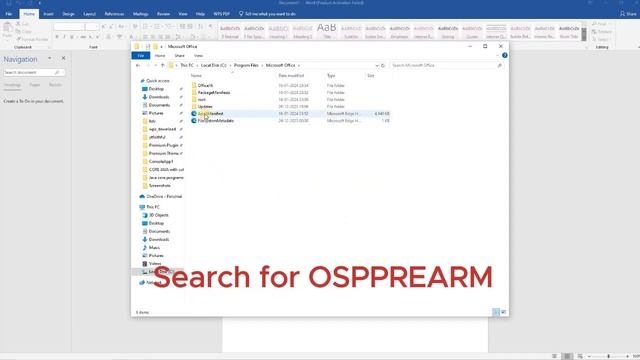
Task: Refresh the Microsoft Office folder view
Action: [383, 65]
